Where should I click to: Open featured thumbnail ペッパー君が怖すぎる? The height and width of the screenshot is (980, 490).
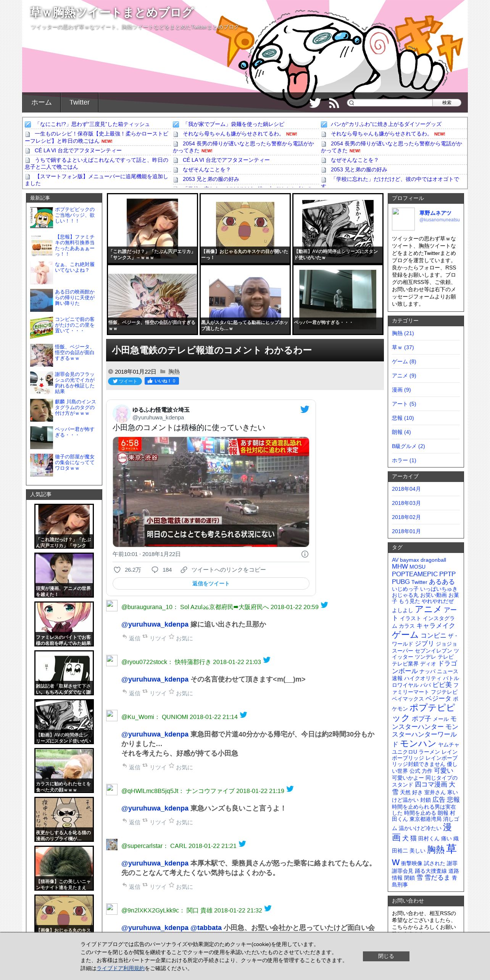coord(338,300)
